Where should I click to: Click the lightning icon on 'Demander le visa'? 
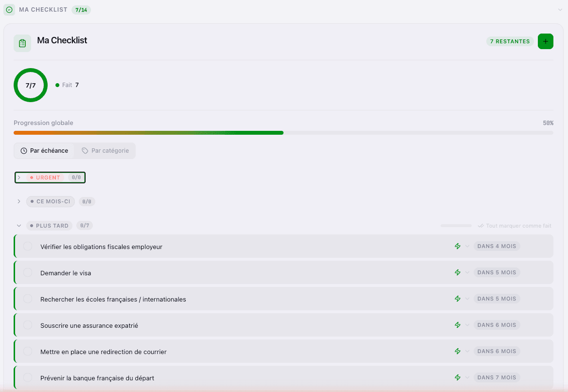pyautogui.click(x=457, y=272)
